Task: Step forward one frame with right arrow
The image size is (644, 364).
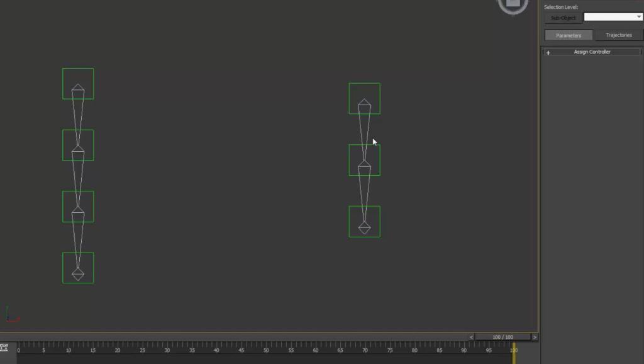Action: pyautogui.click(x=535, y=338)
